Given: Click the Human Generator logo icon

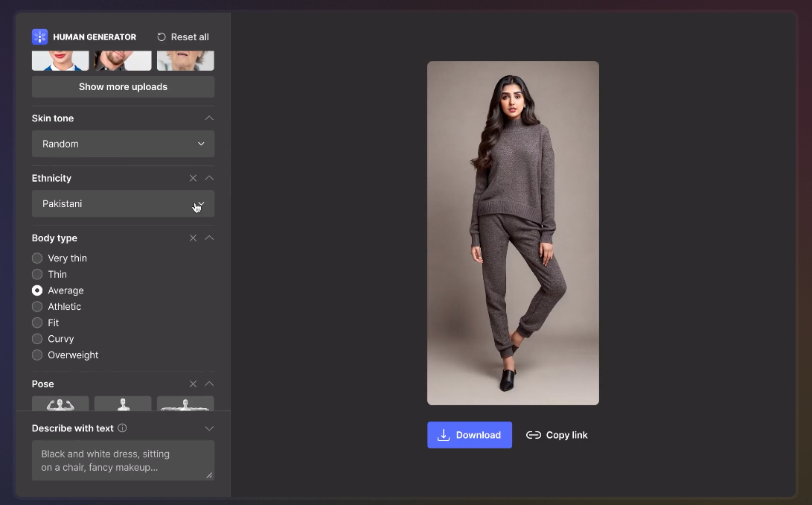Looking at the screenshot, I should [x=39, y=36].
